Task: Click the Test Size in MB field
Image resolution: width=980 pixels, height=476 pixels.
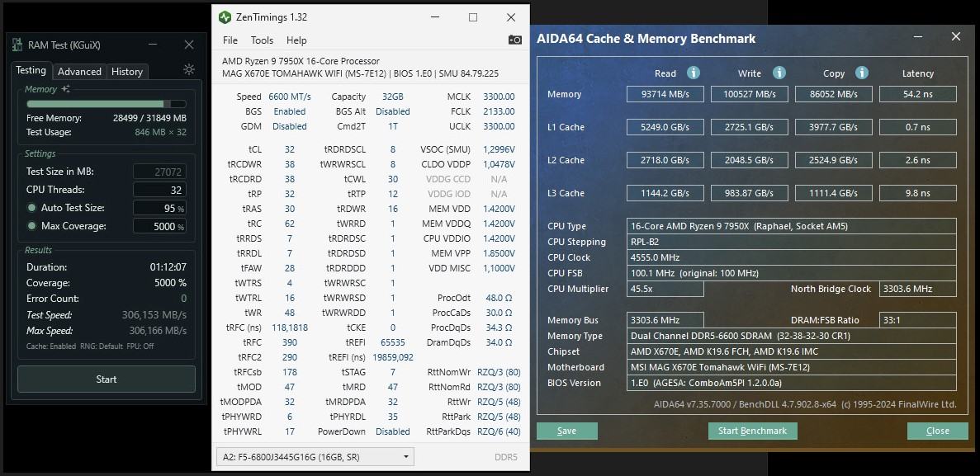Action: [159, 172]
